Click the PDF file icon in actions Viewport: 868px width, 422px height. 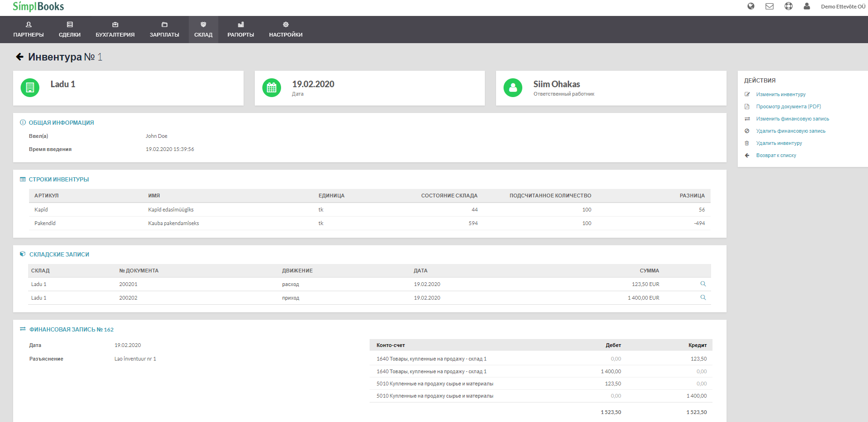click(x=747, y=106)
